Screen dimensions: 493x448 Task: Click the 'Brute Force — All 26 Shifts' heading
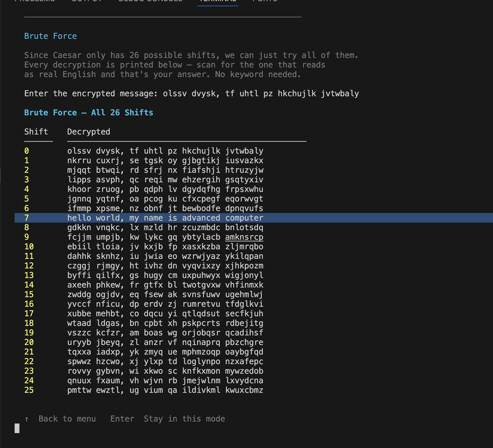(89, 113)
